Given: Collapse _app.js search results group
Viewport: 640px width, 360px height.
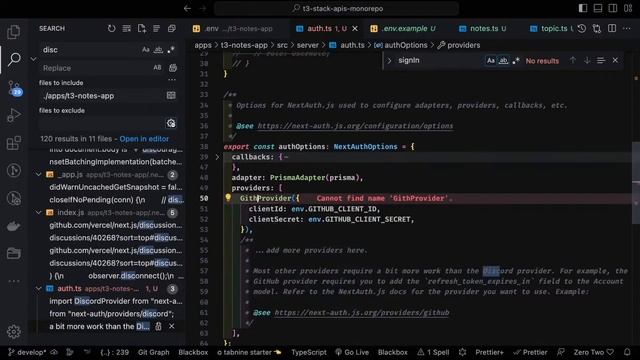Looking at the screenshot, I should click(39, 175).
